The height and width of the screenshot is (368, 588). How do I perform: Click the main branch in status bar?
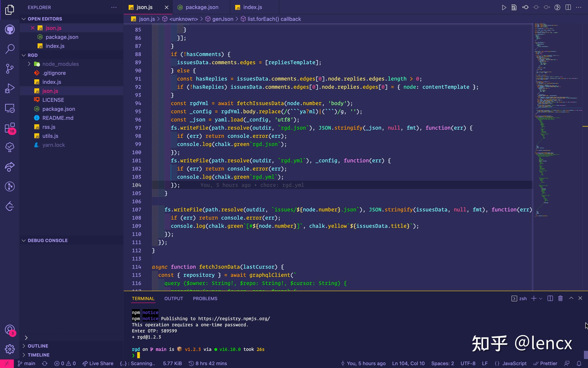[27, 363]
